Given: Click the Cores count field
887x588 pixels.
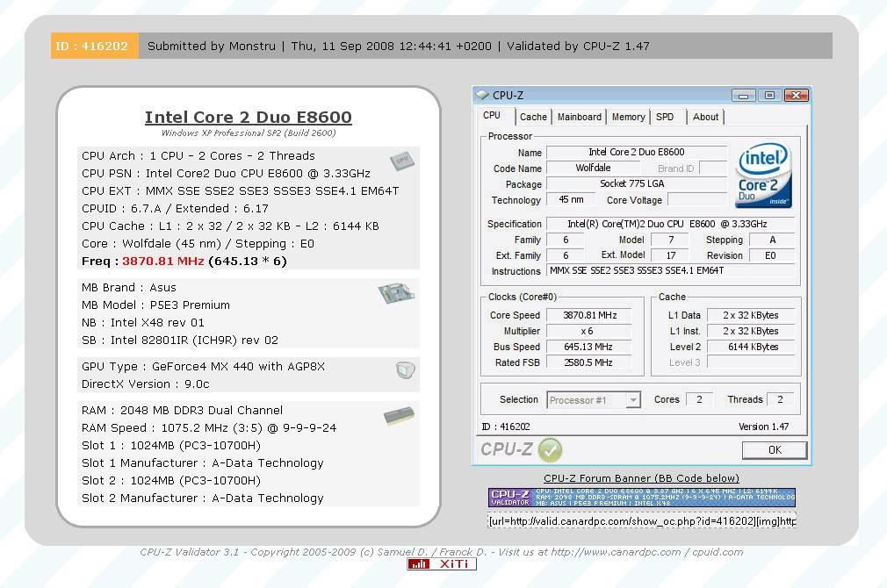Looking at the screenshot, I should [699, 399].
